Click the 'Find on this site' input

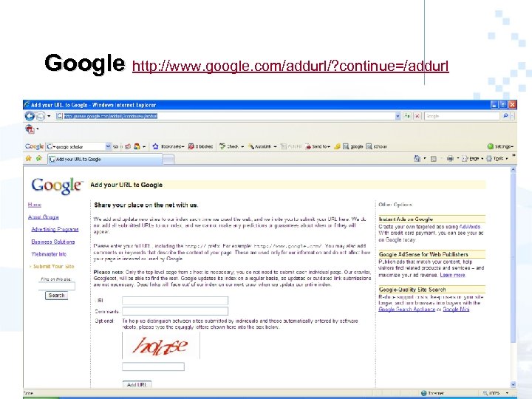coord(57,286)
